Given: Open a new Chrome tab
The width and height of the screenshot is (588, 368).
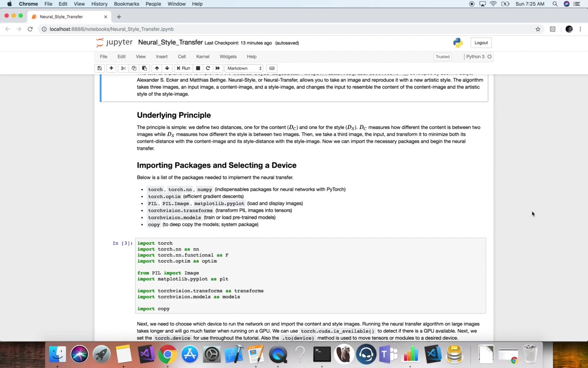Looking at the screenshot, I should click(x=119, y=16).
